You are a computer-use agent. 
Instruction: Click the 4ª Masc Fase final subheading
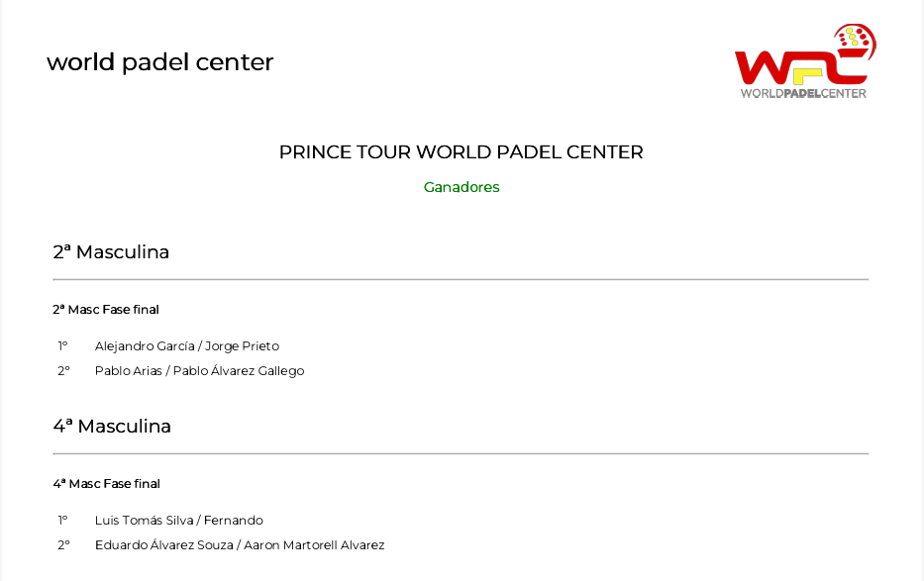[107, 484]
